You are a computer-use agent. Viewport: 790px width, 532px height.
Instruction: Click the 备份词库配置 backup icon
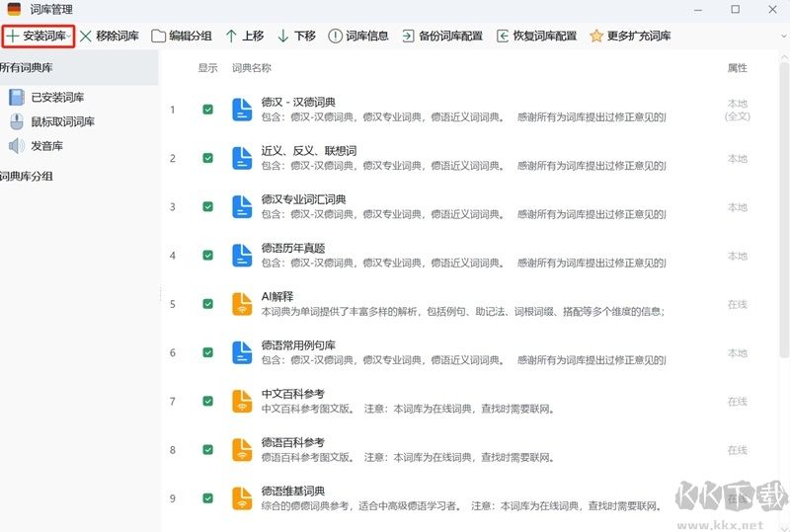pyautogui.click(x=408, y=36)
